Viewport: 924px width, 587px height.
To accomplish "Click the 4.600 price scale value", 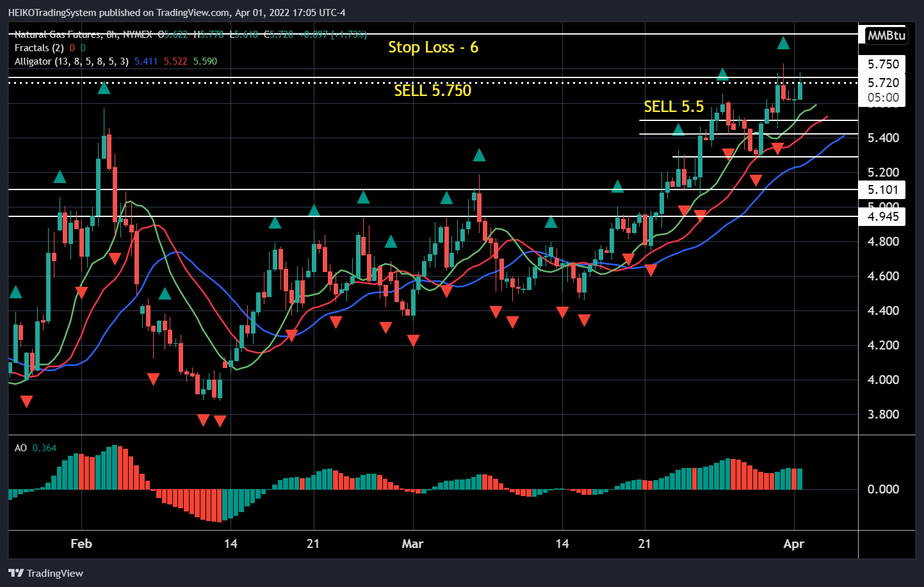I will [883, 276].
